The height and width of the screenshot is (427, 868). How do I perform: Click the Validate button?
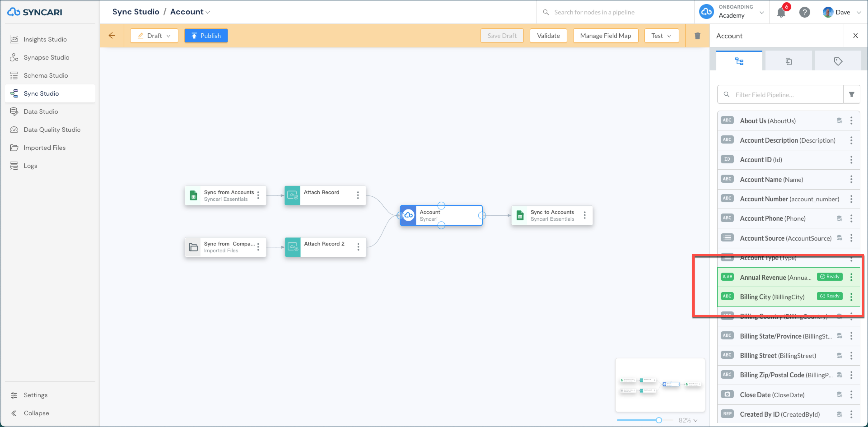(548, 36)
